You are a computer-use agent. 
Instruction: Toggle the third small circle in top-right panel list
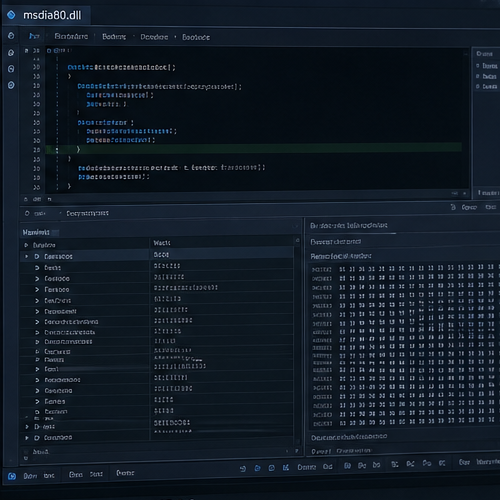(x=478, y=86)
